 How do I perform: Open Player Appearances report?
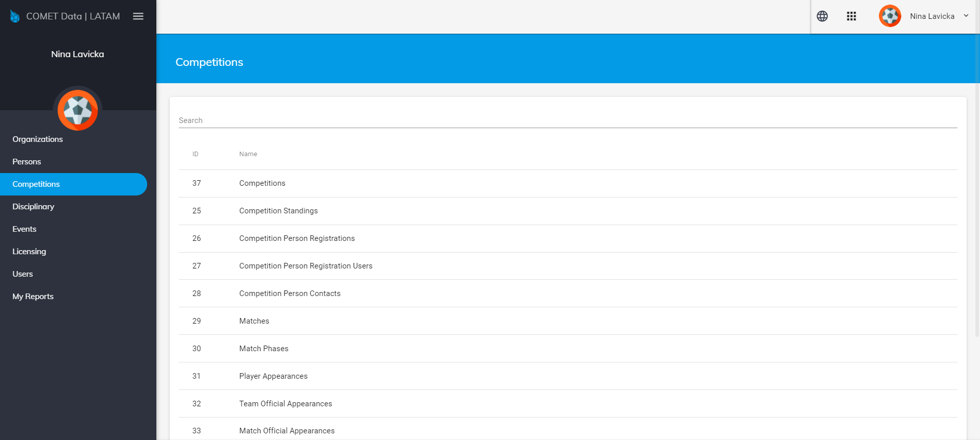[x=273, y=376]
